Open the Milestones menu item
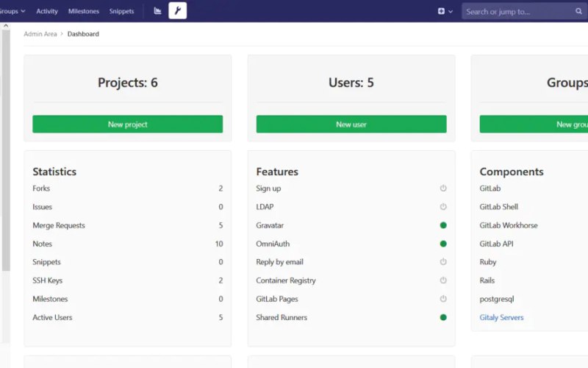Screen dimensions: 588x368 [x=84, y=11]
